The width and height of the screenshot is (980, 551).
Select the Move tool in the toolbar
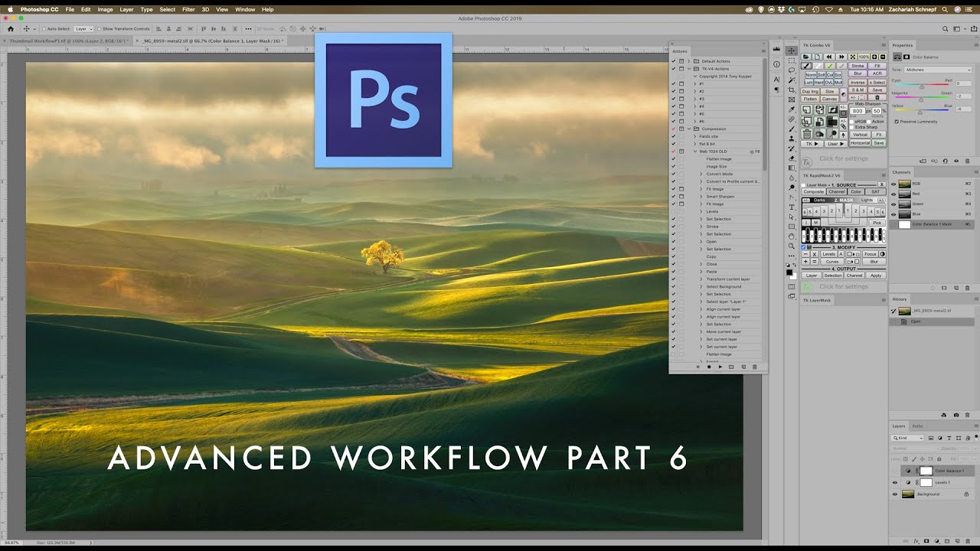(x=792, y=51)
